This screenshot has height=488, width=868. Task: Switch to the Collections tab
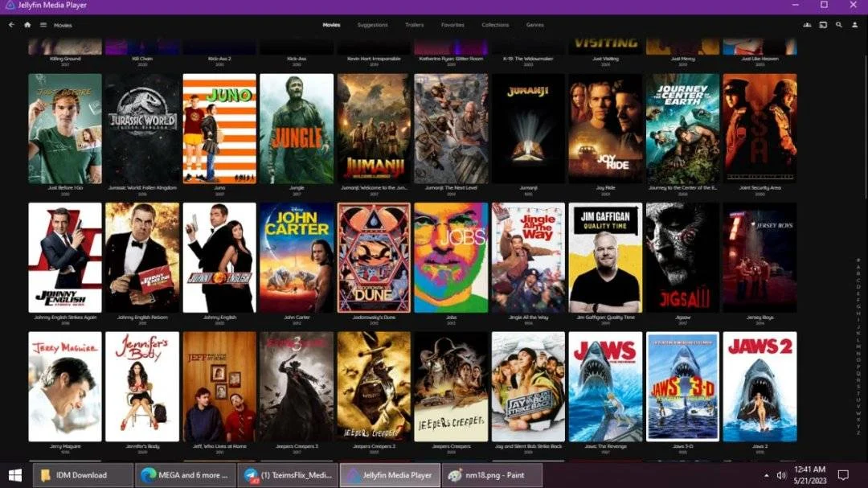495,25
